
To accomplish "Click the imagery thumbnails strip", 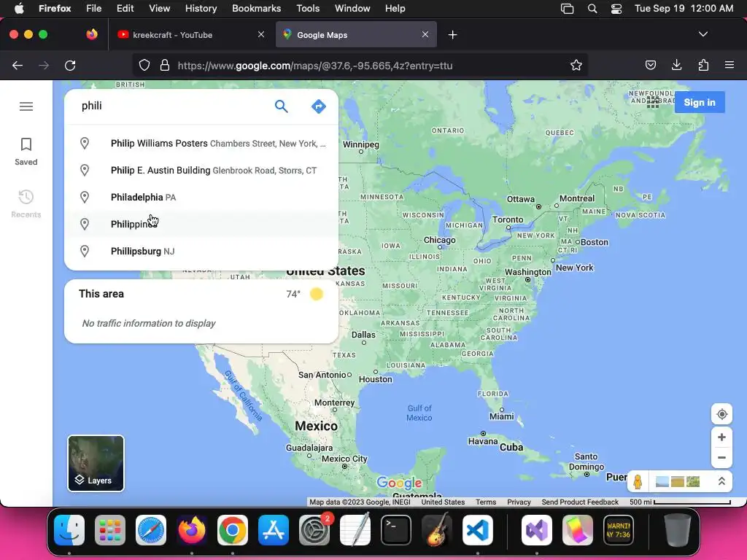I will (x=678, y=482).
